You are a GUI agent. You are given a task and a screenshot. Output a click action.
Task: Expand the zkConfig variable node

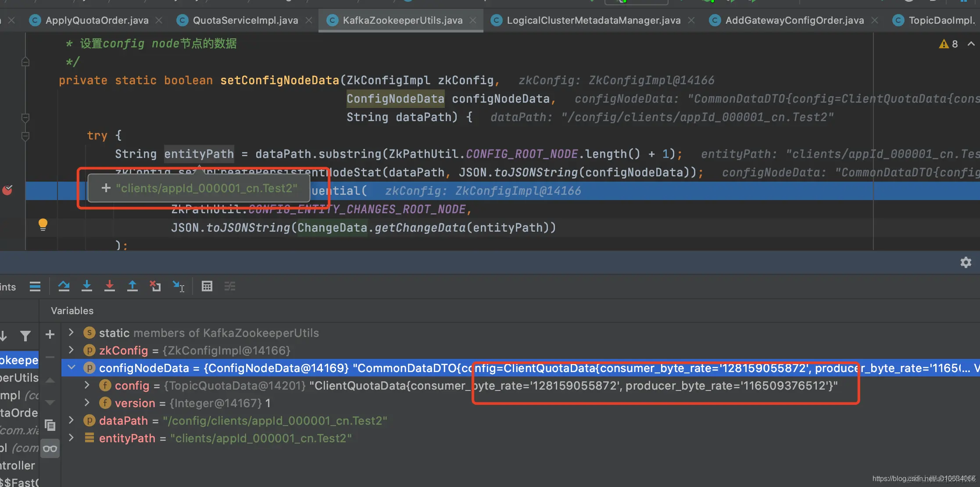tap(72, 350)
